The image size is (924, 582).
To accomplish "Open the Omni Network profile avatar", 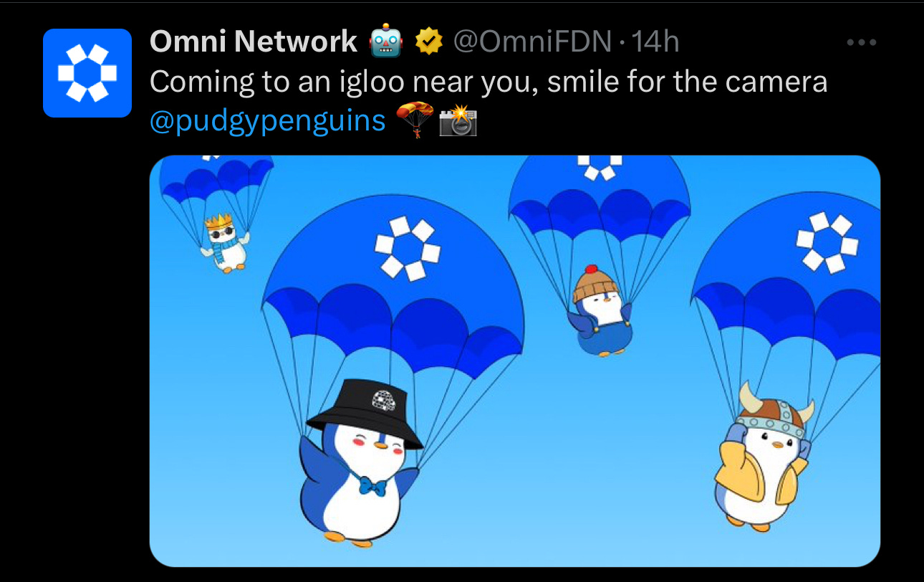I will [87, 73].
